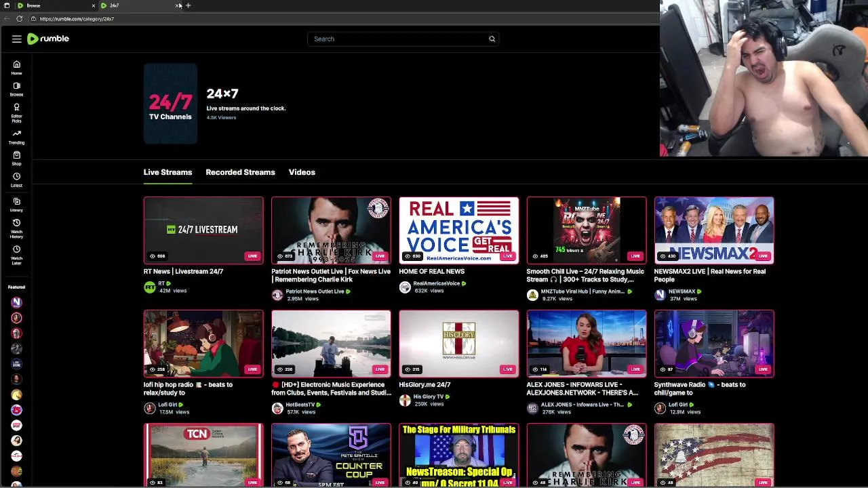868x488 pixels.
Task: Open NewsTreason Special Op thumbnail
Action: tap(459, 455)
